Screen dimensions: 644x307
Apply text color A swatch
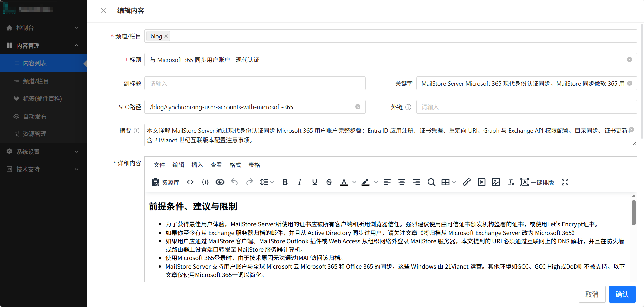(344, 182)
